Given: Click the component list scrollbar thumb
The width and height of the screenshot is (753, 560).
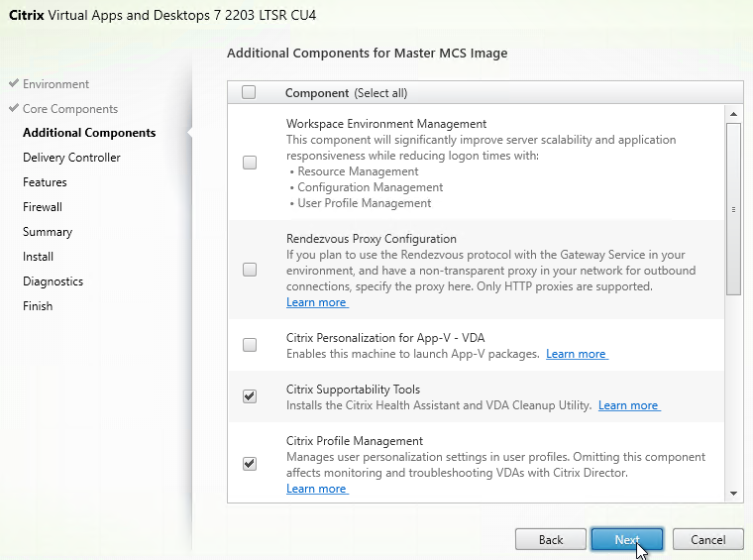Looking at the screenshot, I should [733, 208].
